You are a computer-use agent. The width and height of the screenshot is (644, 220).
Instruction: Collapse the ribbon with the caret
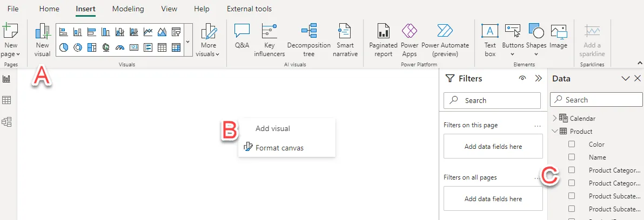pos(640,63)
